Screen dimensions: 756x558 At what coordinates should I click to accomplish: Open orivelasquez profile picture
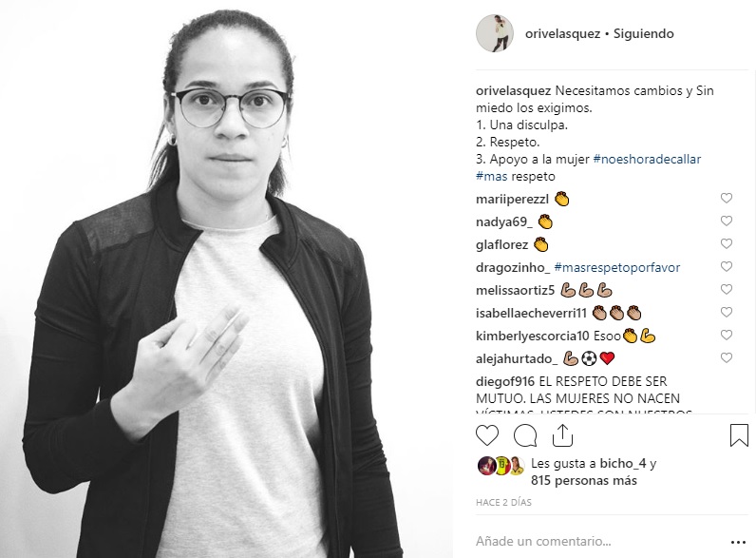point(494,33)
